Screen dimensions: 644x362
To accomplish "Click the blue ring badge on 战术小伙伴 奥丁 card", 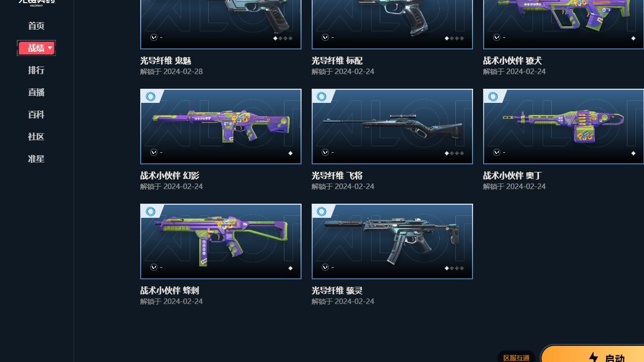I will pyautogui.click(x=493, y=97).
